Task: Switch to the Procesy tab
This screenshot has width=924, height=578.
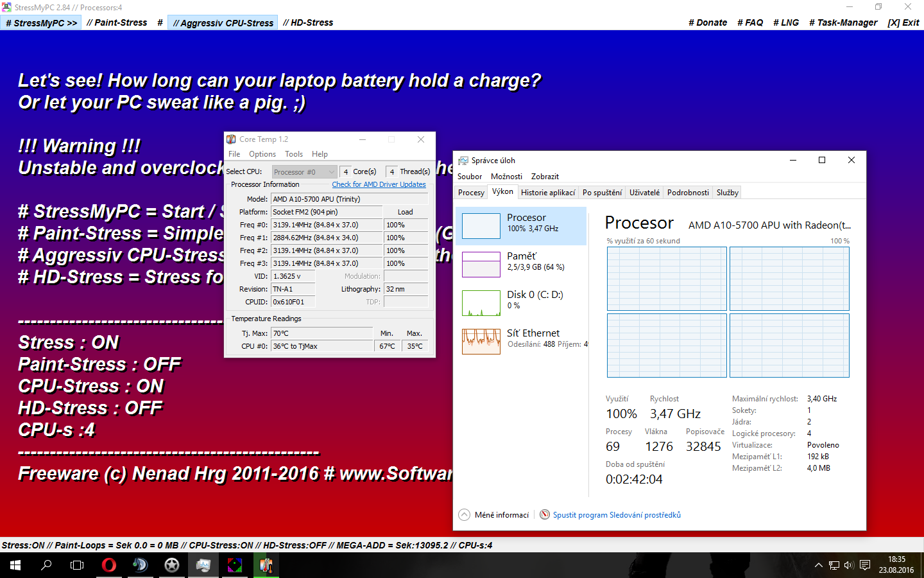Action: point(471,193)
